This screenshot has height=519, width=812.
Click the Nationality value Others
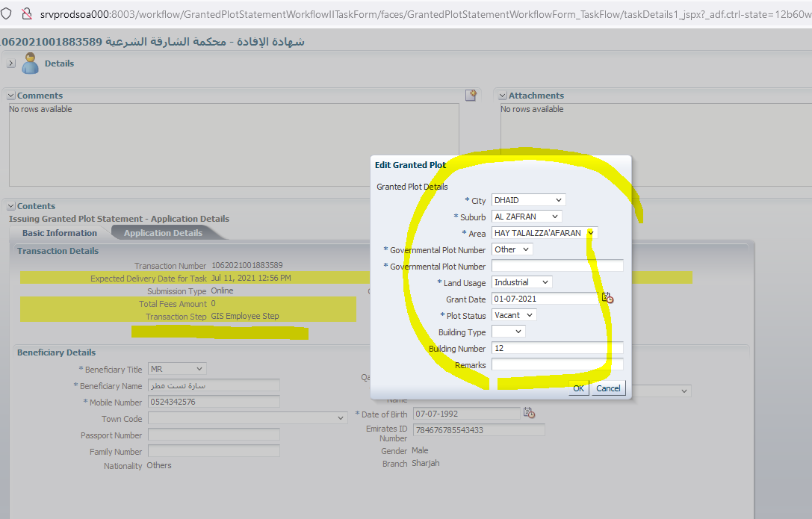(159, 465)
